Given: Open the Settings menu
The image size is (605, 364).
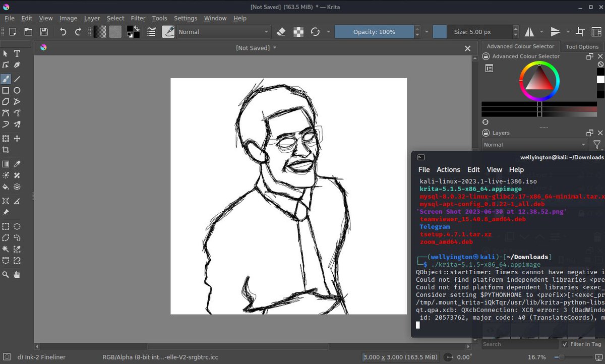Looking at the screenshot, I should point(186,18).
